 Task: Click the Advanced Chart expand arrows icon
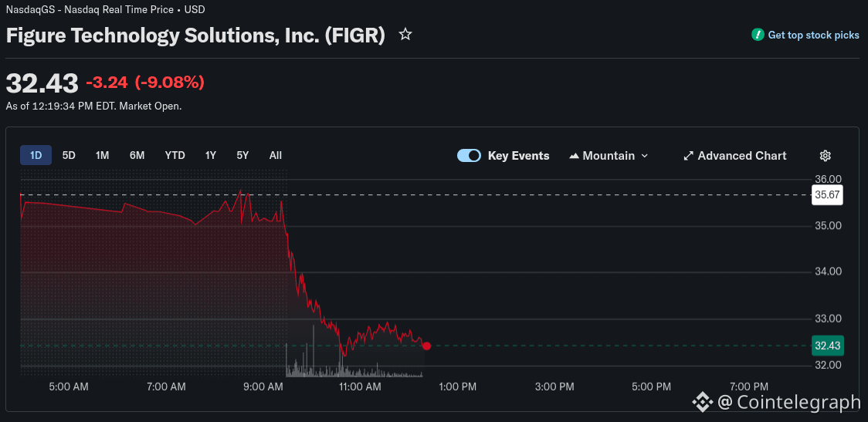tap(689, 156)
